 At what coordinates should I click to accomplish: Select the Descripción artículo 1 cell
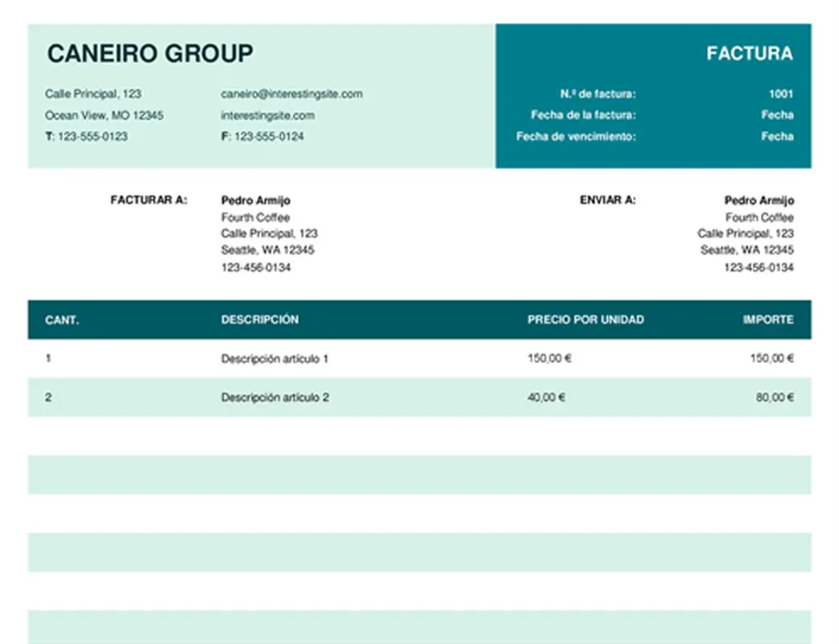275,359
